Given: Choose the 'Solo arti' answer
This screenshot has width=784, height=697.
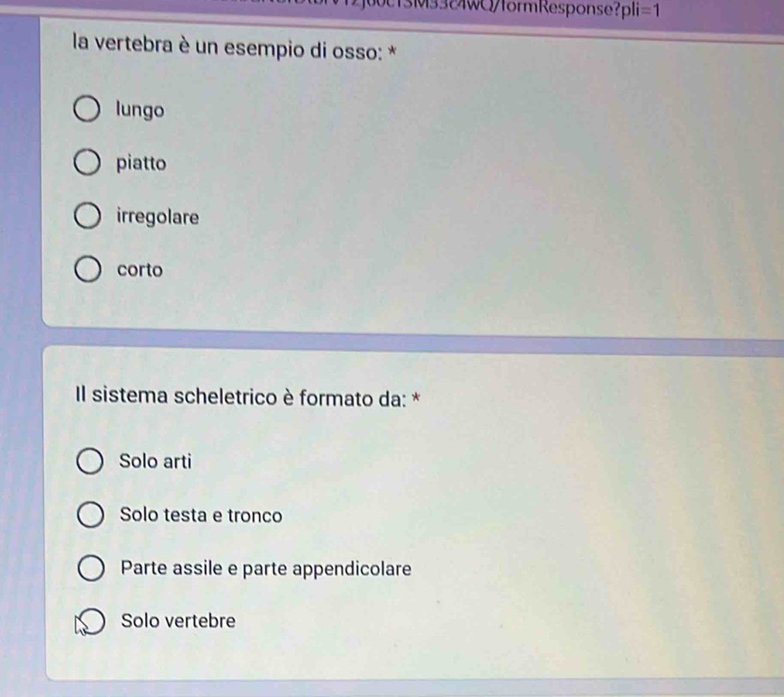Looking at the screenshot, I should click(90, 461).
